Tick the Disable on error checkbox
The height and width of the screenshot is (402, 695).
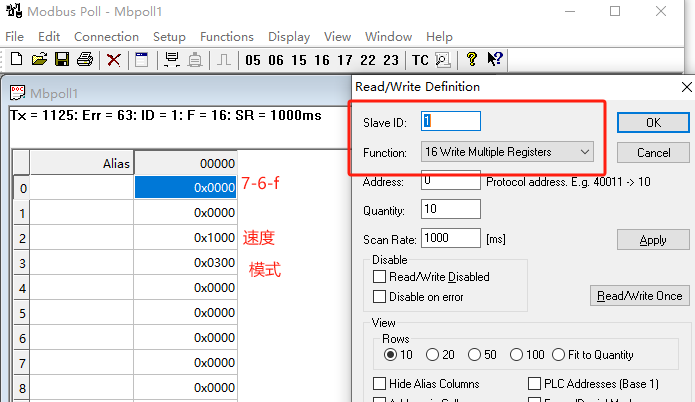pyautogui.click(x=380, y=297)
